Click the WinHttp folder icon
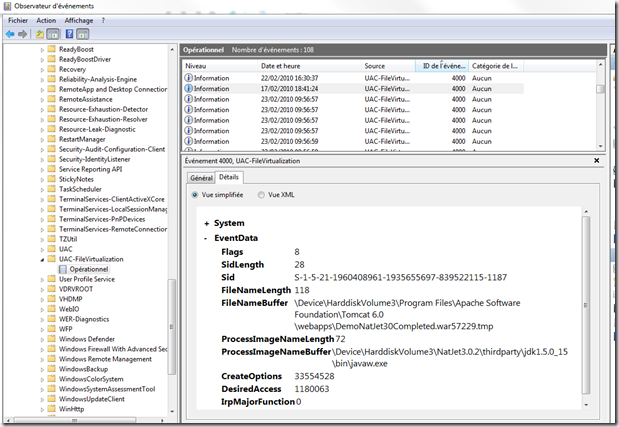619x427 pixels. [51, 408]
